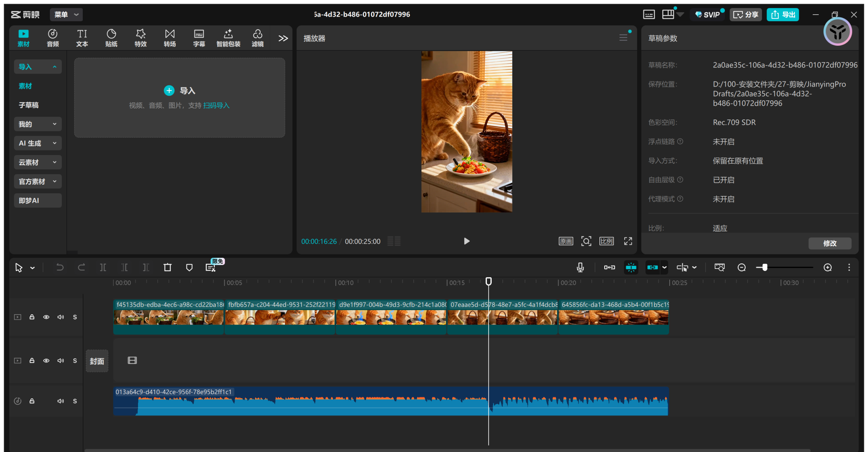The height and width of the screenshot is (452, 868).
Task: Open the 转场 transitions panel
Action: (170, 38)
